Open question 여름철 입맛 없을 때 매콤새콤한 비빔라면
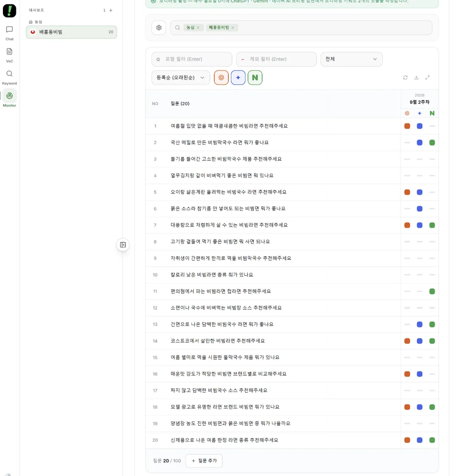Image resolution: width=455 pixels, height=476 pixels. click(229, 126)
